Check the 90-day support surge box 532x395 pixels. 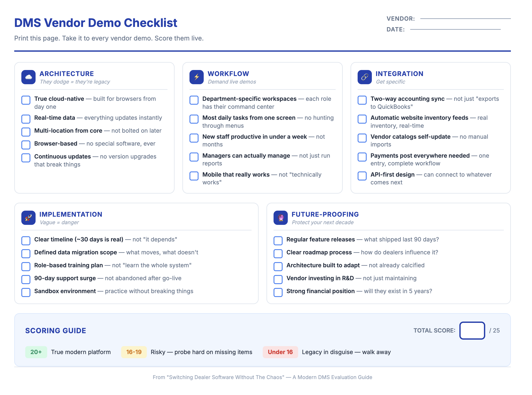[x=26, y=279]
